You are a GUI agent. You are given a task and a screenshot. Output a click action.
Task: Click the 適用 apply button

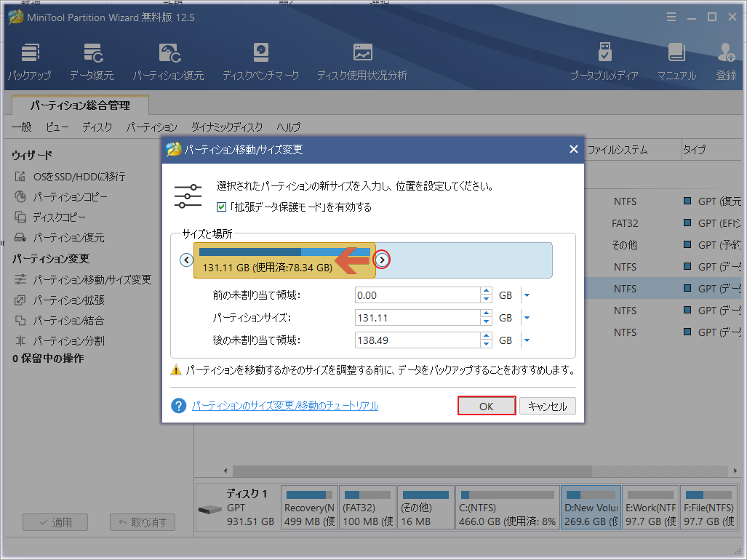click(55, 522)
